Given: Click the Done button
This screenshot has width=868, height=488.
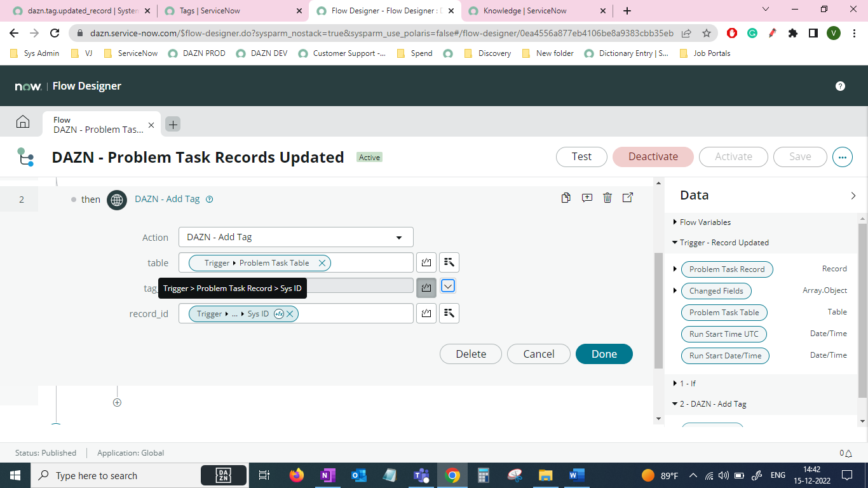Looking at the screenshot, I should (604, 354).
